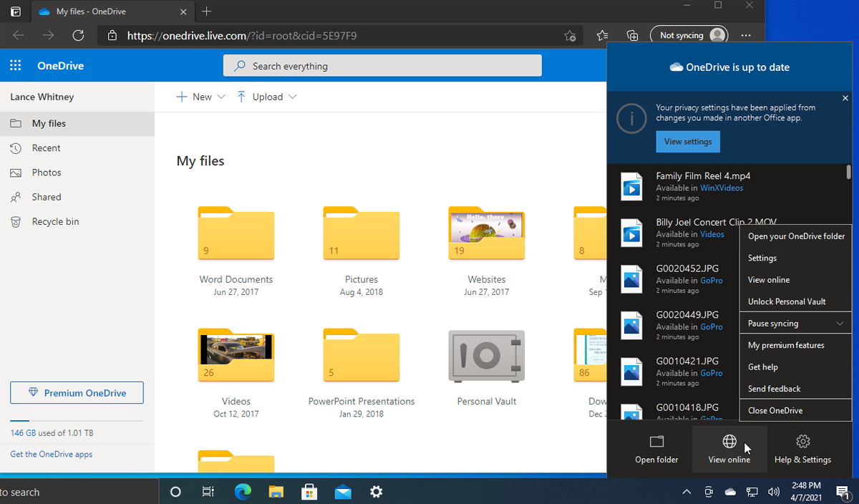The width and height of the screenshot is (859, 504).
Task: Open the Videos folder thumbnail
Action: (x=236, y=355)
